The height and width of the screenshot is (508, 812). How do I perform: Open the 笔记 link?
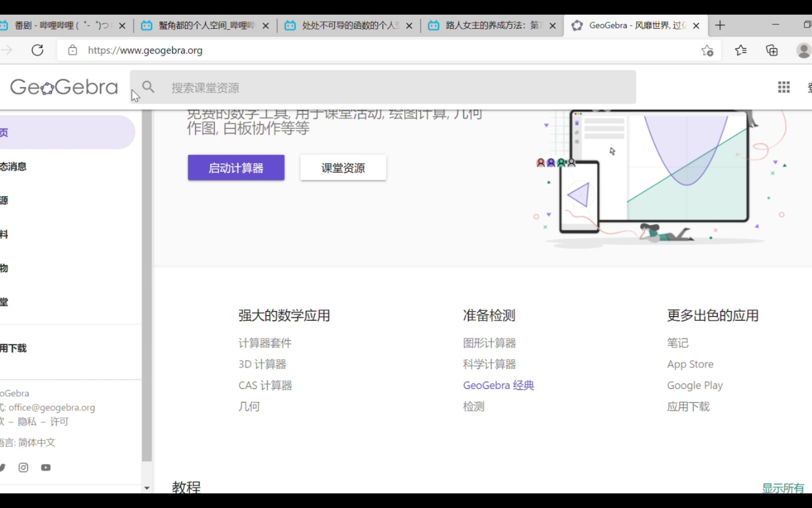point(678,343)
